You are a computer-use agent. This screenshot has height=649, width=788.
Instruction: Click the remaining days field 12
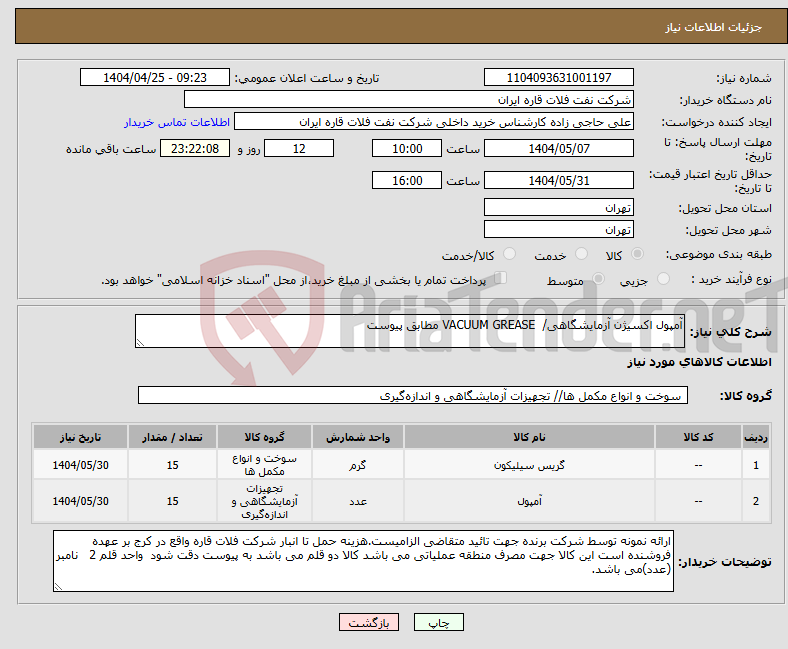point(299,148)
